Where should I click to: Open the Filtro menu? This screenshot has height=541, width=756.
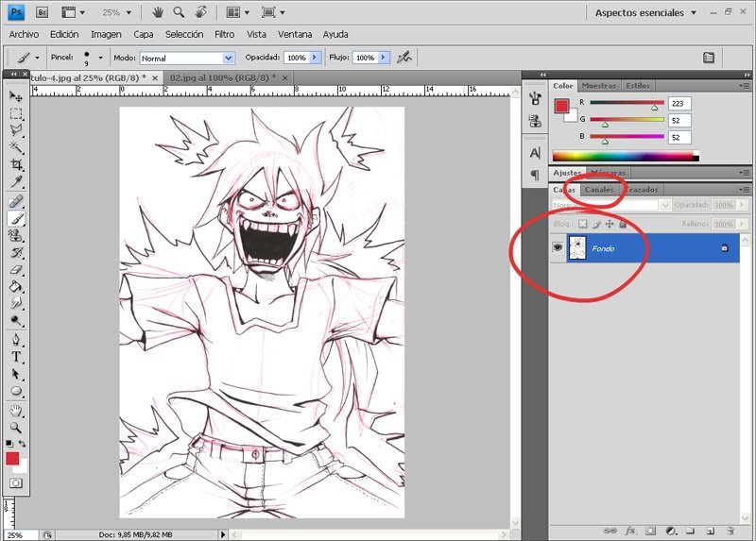[224, 34]
